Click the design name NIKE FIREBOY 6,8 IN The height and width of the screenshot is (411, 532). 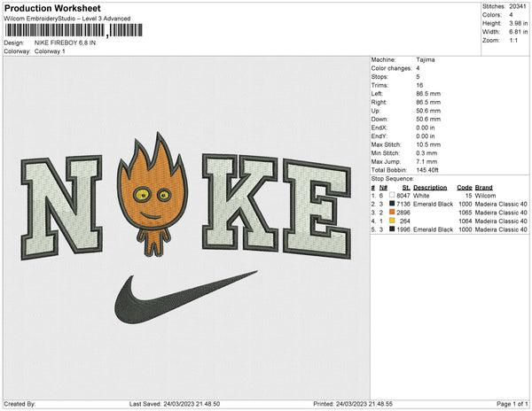[x=65, y=43]
